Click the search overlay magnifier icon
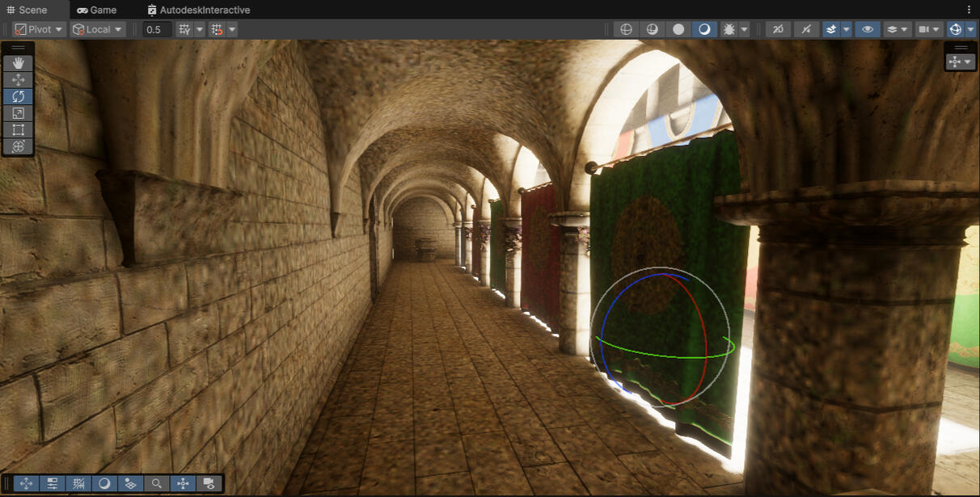 (157, 483)
